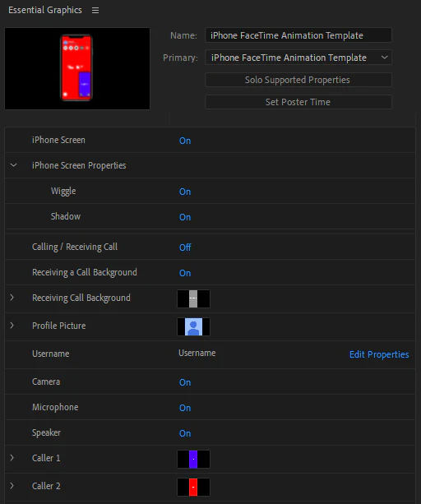Select the Caller 1 label
Viewport: 421px width, 504px height.
[x=46, y=458]
